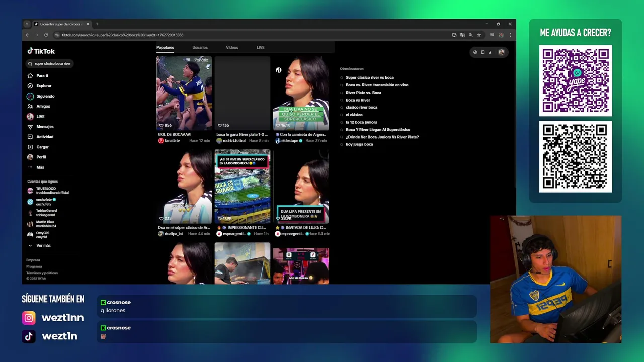The width and height of the screenshot is (644, 362).
Task: Open 'GOL DE BOCAAAA!' video thumbnail
Action: (x=184, y=93)
